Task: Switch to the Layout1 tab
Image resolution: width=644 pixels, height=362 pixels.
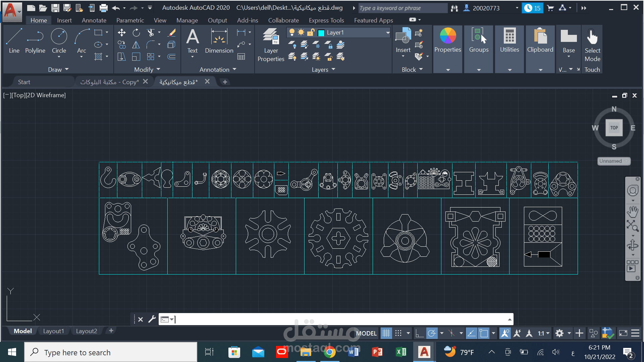Action: tap(53, 331)
